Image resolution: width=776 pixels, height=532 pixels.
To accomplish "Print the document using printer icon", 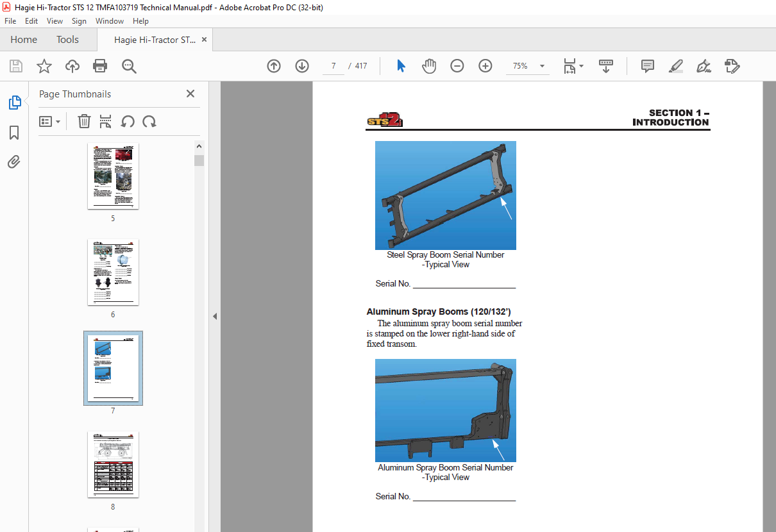I will tap(100, 66).
